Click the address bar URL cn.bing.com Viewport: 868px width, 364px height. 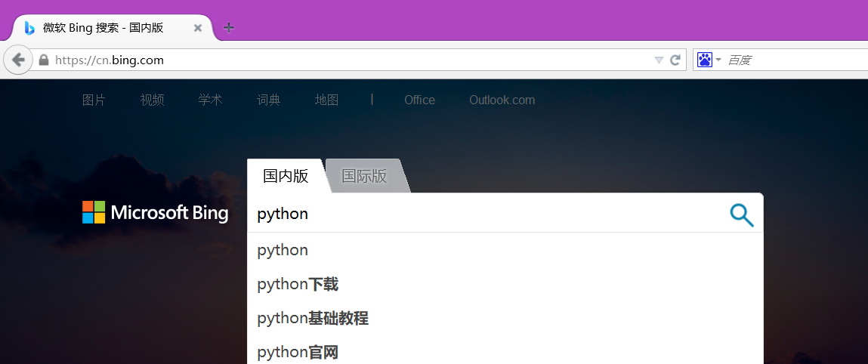click(x=110, y=60)
